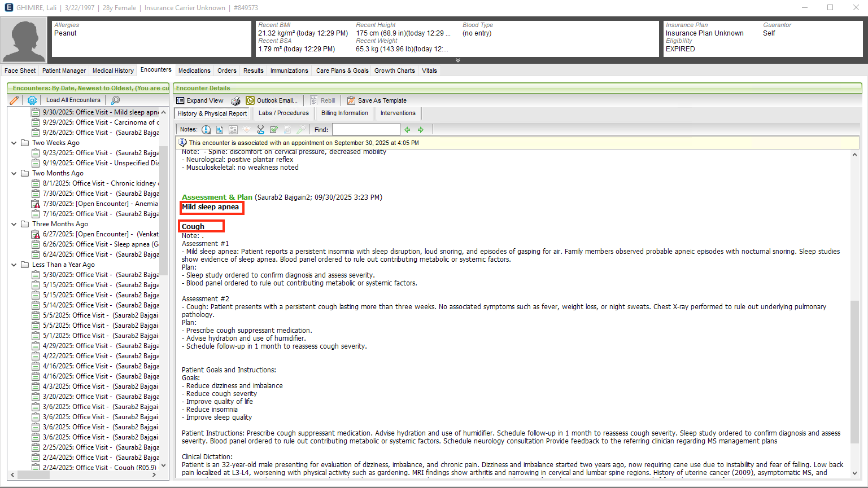Click the magnifier search encounters icon
This screenshot has width=868, height=488.
(x=115, y=100)
